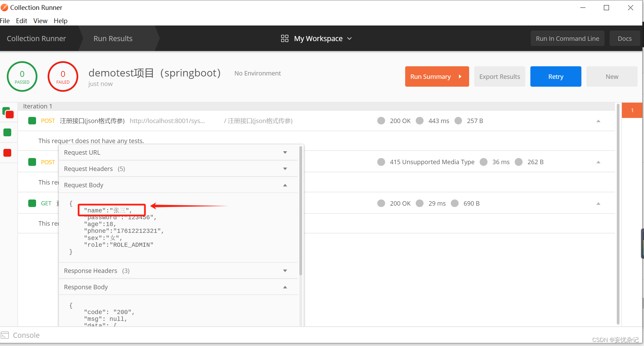Image resolution: width=644 pixels, height=346 pixels.
Task: Click the Run Summary arrow icon
Action: [x=460, y=76]
